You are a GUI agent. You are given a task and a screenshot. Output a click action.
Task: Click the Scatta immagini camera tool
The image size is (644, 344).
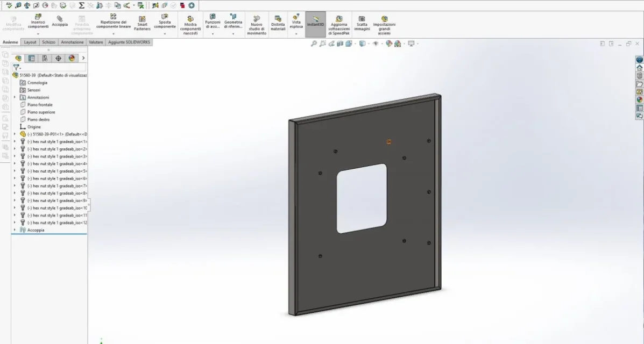click(362, 24)
